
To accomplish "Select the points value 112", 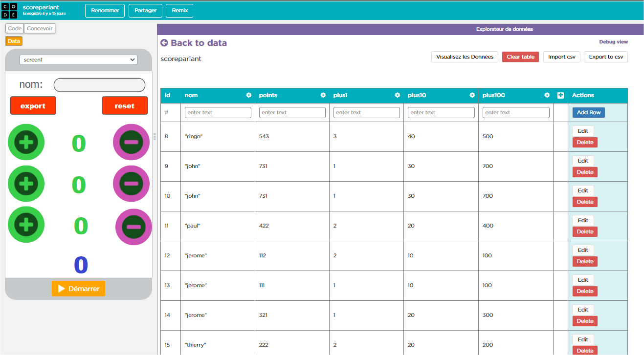I will click(263, 255).
